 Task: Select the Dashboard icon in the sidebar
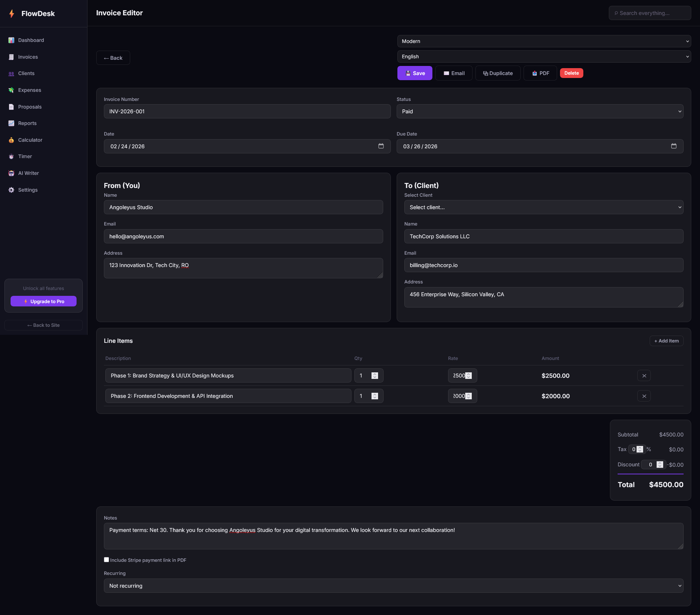[11, 40]
